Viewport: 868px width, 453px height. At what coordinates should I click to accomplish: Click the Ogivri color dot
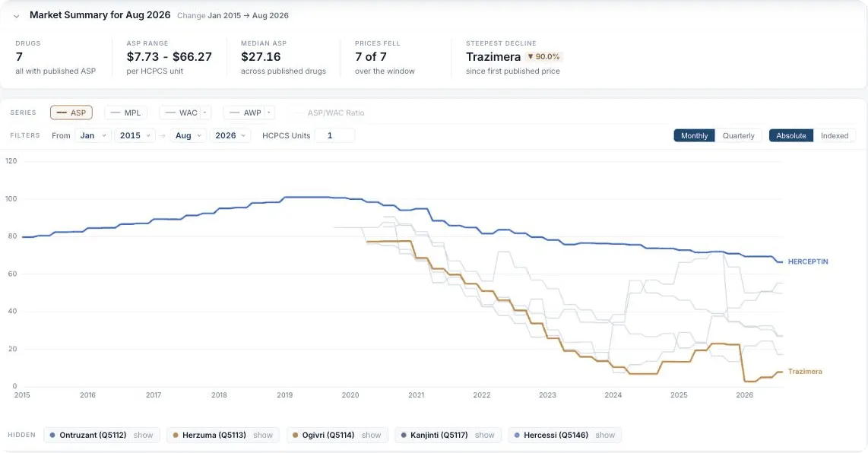[295, 436]
